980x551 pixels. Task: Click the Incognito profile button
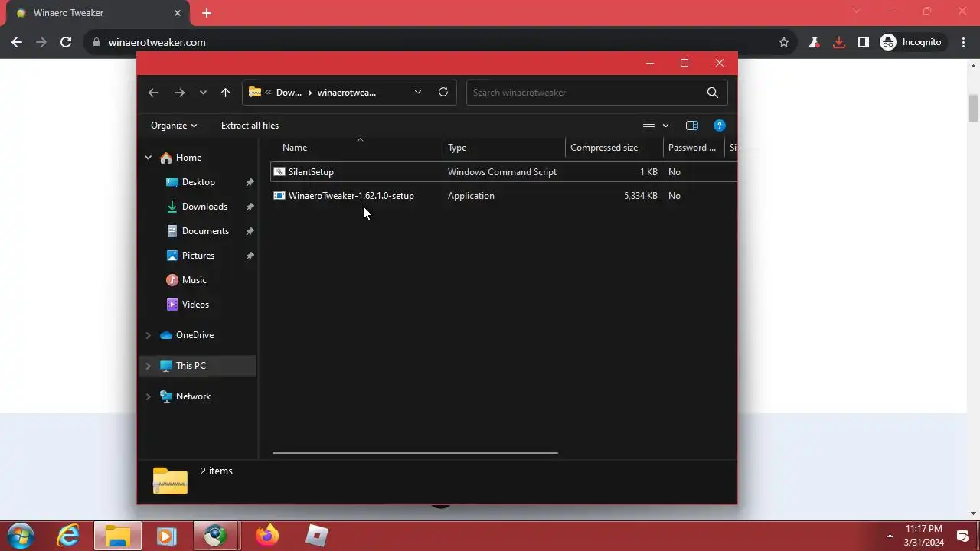pos(911,42)
